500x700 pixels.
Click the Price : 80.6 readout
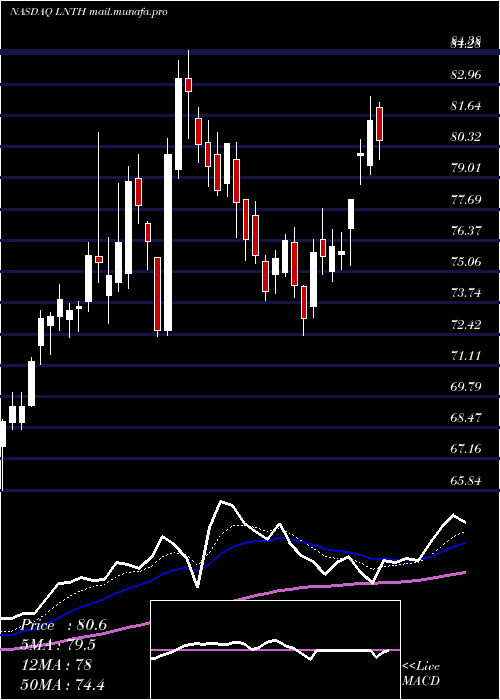(x=63, y=625)
